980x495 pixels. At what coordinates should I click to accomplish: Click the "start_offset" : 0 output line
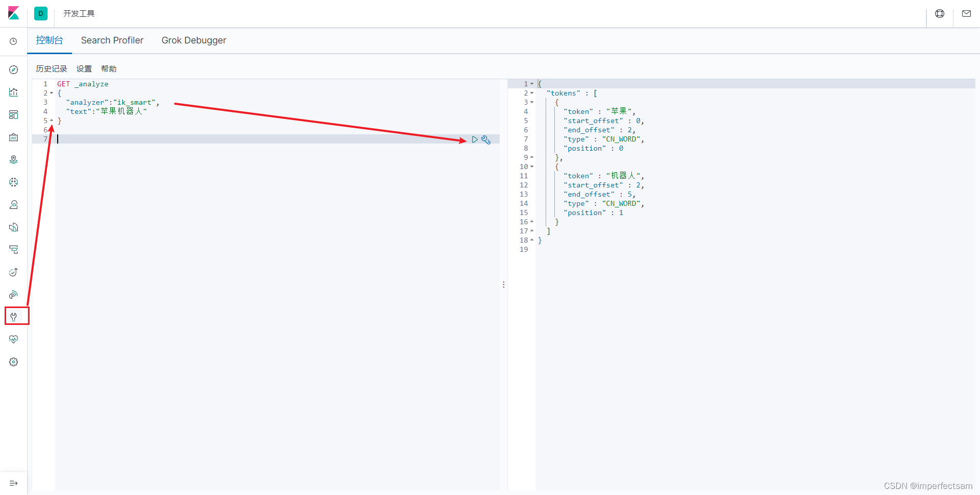coord(604,121)
